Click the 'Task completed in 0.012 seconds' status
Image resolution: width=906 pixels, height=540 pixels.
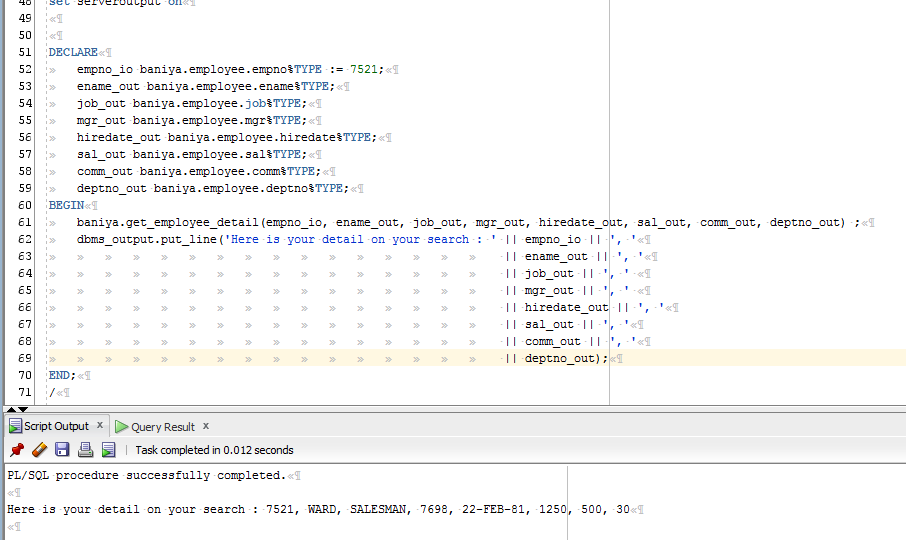[214, 450]
